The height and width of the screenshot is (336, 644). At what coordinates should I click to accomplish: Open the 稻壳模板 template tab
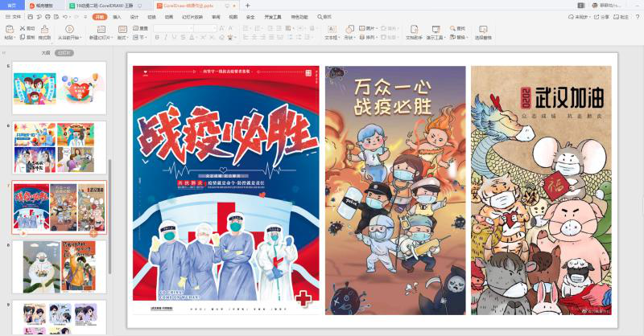coord(44,6)
